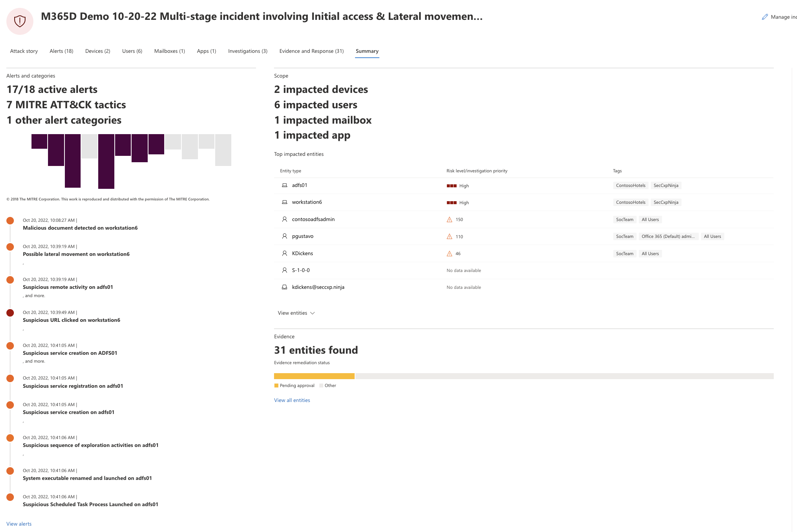The image size is (797, 532).
Task: Click the device icon beside adfs01
Action: tap(285, 185)
